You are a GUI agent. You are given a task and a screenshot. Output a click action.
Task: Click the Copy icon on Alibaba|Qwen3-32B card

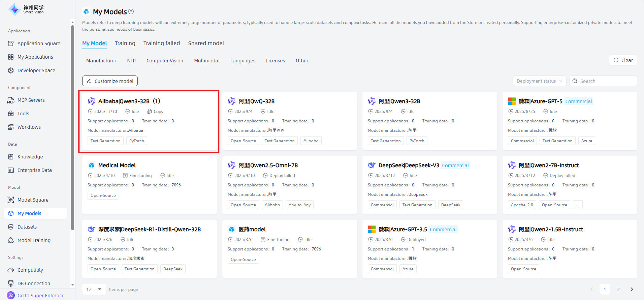tap(150, 112)
